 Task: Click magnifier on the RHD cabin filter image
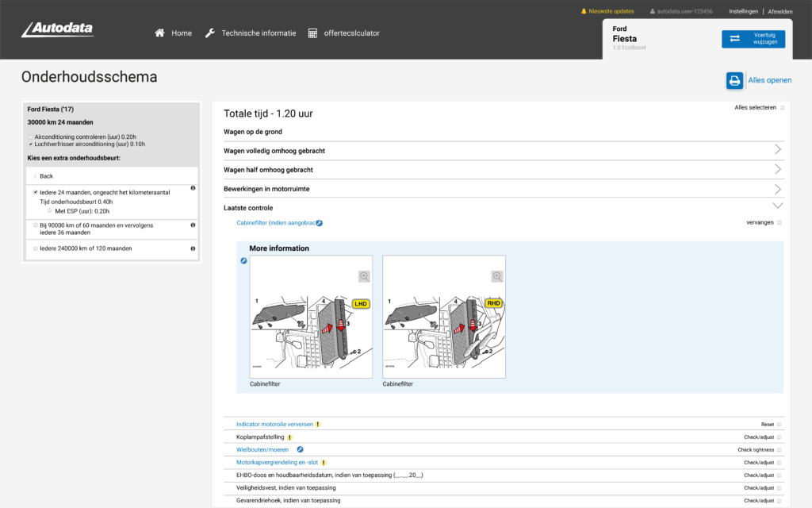click(x=497, y=276)
